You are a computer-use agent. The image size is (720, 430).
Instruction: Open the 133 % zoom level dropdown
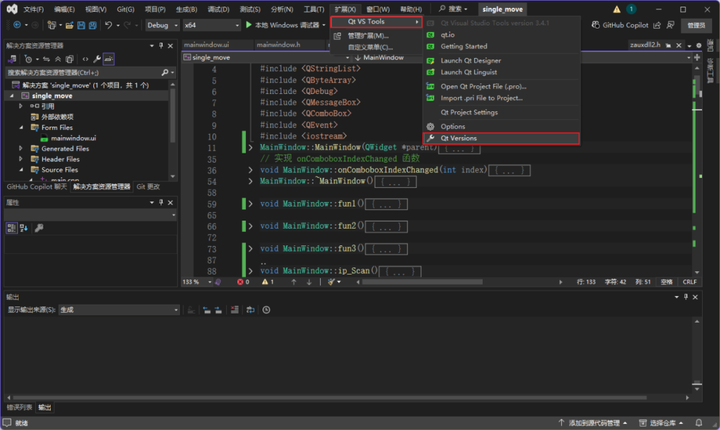coord(197,282)
